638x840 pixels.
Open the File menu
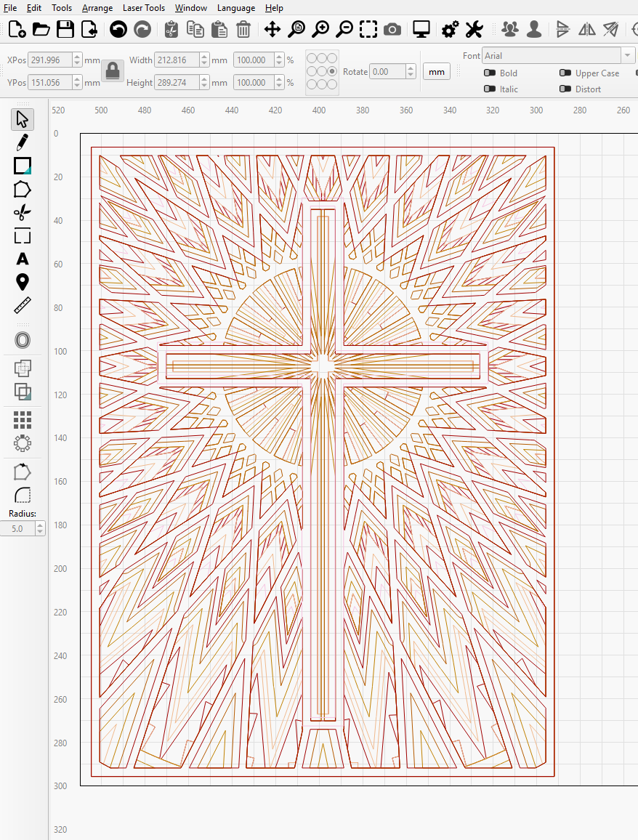pos(9,8)
